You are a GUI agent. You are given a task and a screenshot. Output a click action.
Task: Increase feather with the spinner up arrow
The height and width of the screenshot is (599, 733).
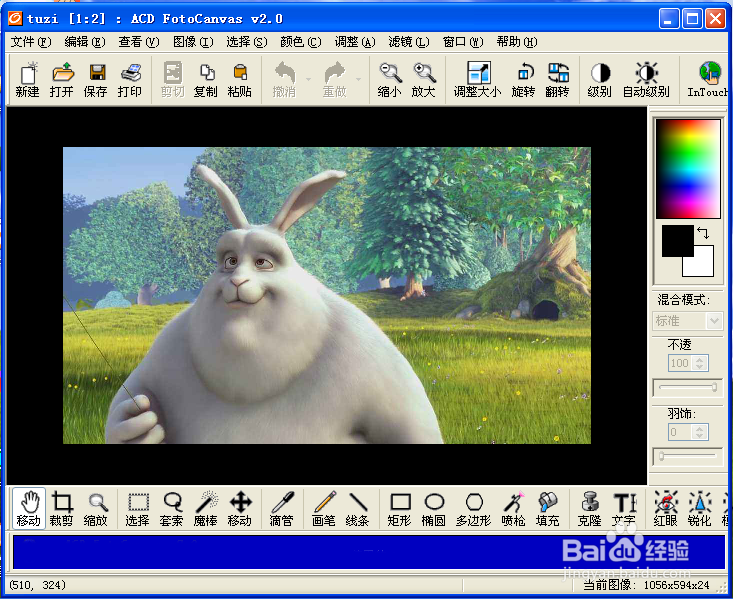(x=700, y=428)
